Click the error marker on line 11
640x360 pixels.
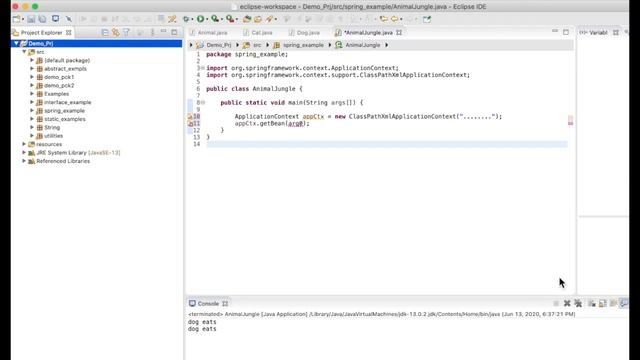(x=190, y=123)
